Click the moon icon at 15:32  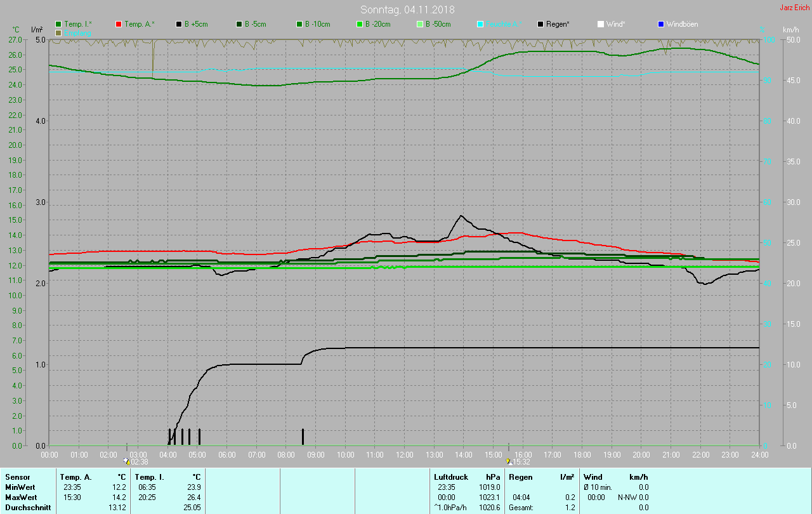(x=508, y=462)
